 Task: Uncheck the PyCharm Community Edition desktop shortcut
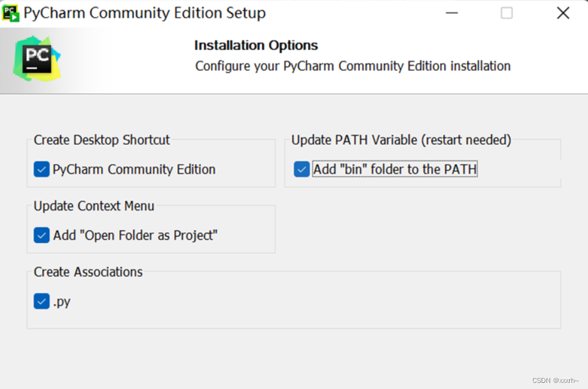tap(41, 169)
